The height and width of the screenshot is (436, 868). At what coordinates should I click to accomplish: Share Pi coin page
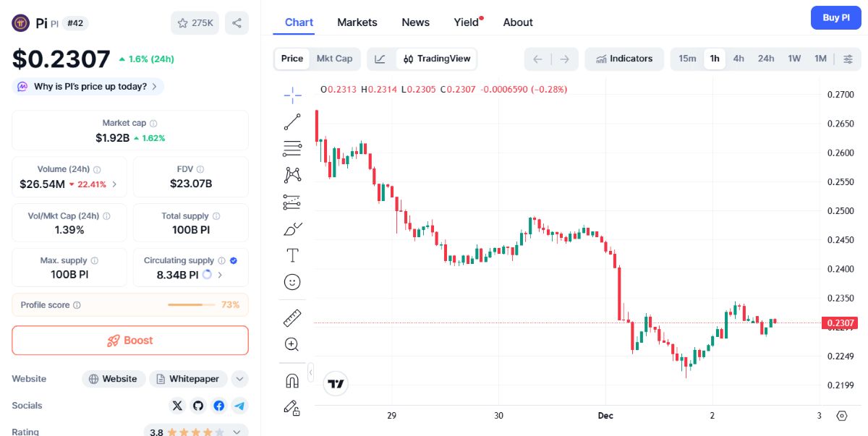click(237, 23)
